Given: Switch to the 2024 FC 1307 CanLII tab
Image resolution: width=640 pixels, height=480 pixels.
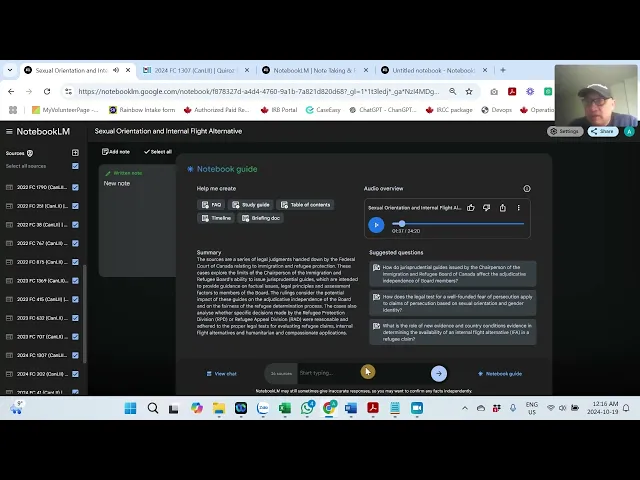Looking at the screenshot, I should tap(196, 70).
